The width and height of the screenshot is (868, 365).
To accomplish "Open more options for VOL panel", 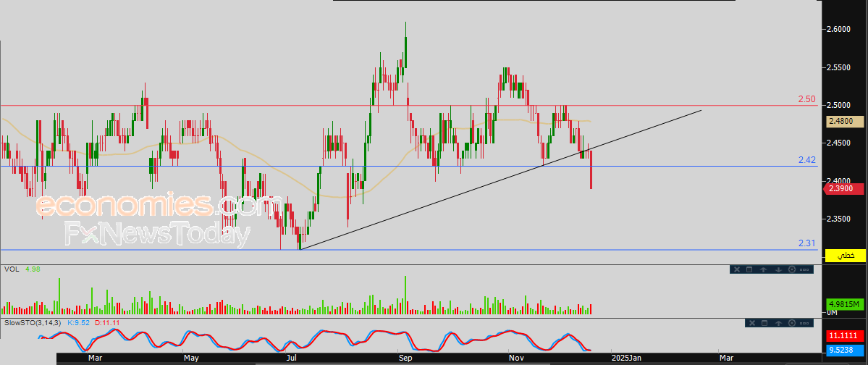I will click(x=804, y=269).
